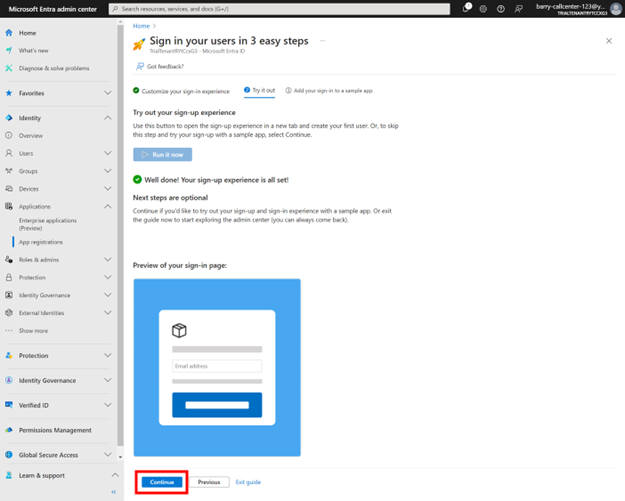This screenshot has width=625, height=501.
Task: Click the Home breadcrumb link
Action: 141,26
